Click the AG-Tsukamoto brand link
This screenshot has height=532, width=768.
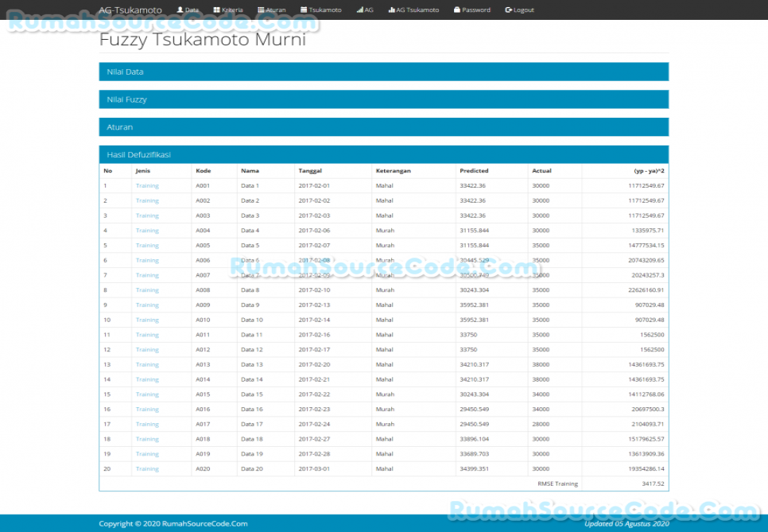pyautogui.click(x=130, y=10)
